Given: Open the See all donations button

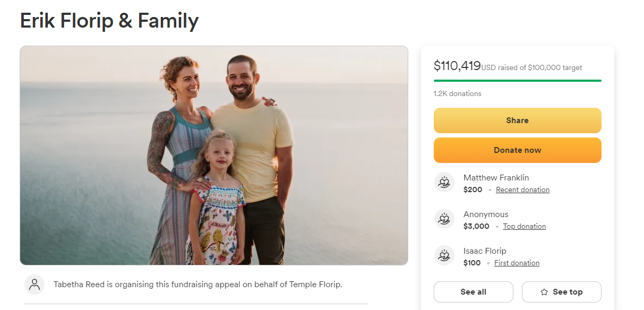Looking at the screenshot, I should point(473,292).
